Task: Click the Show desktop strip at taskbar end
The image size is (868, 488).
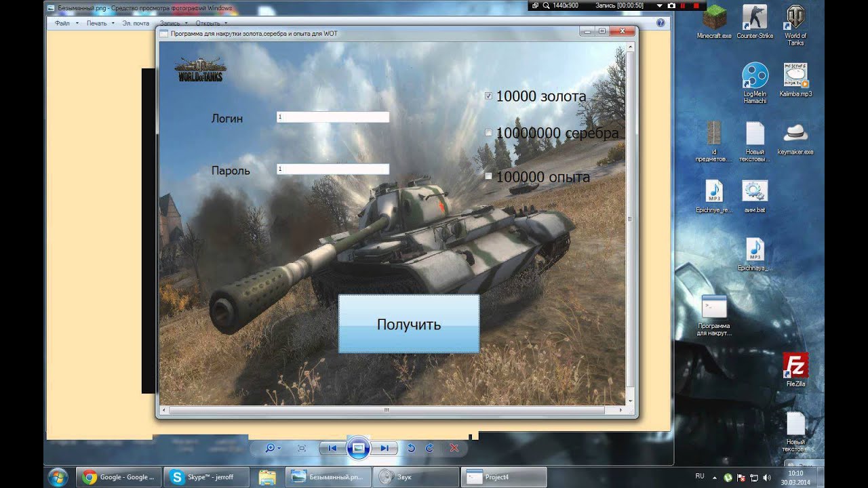Action: click(x=821, y=477)
